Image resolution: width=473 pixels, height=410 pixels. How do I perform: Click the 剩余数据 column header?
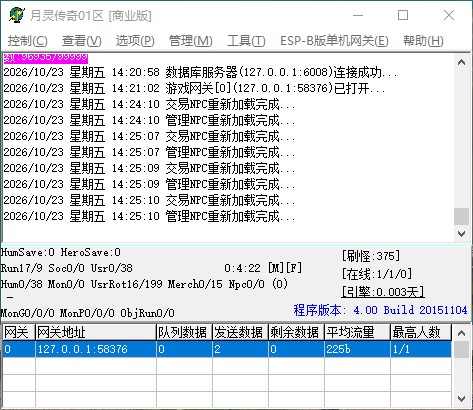[x=296, y=332]
